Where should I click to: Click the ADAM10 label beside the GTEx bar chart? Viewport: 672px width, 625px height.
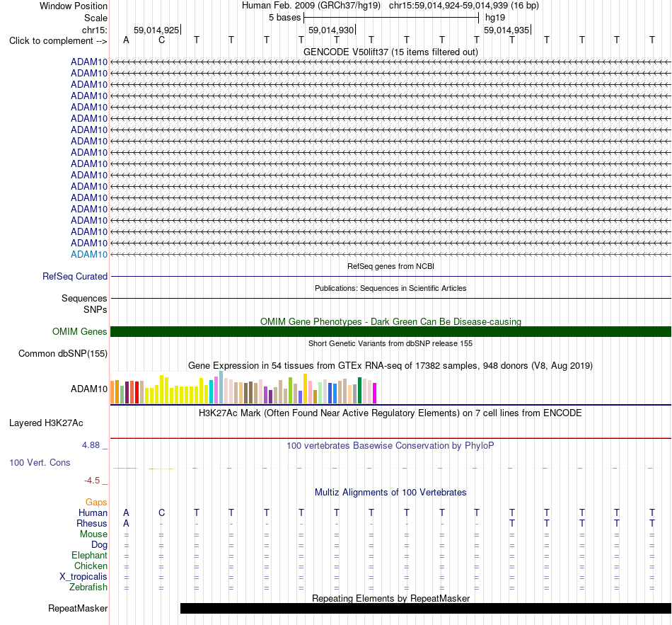(89, 389)
